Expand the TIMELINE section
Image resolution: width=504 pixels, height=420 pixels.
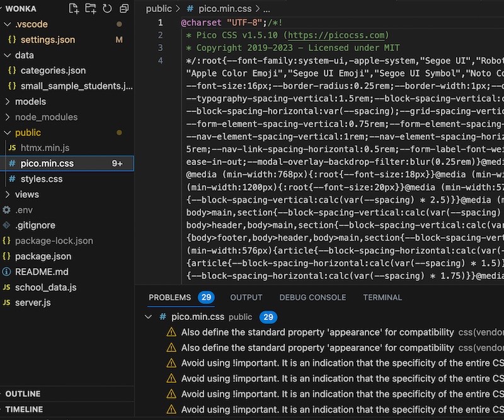pos(67,409)
